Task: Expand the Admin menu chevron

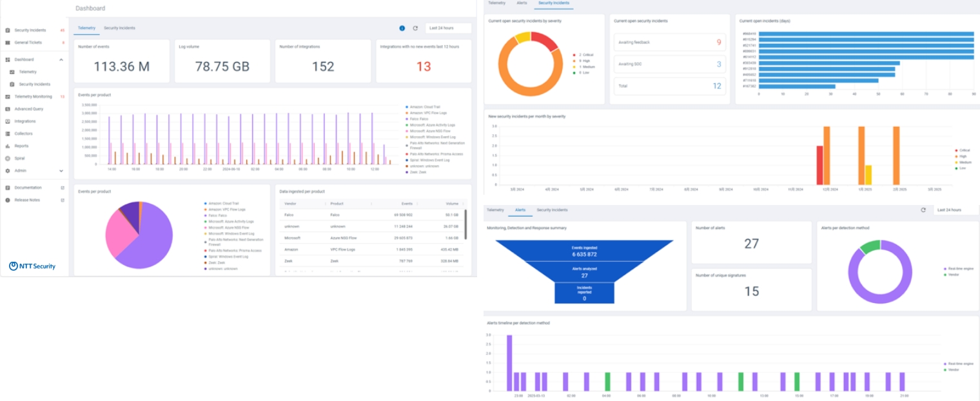Action: [61, 171]
